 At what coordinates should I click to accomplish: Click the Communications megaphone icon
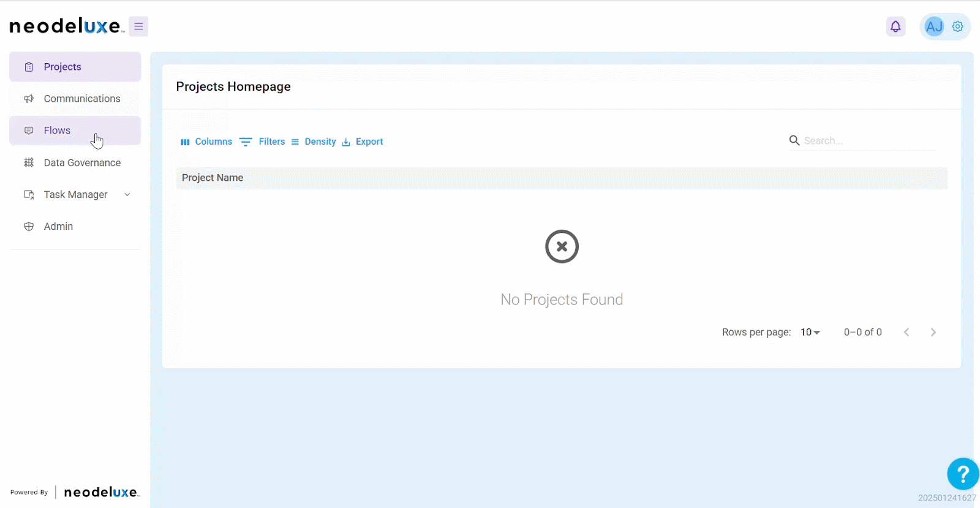pos(29,99)
